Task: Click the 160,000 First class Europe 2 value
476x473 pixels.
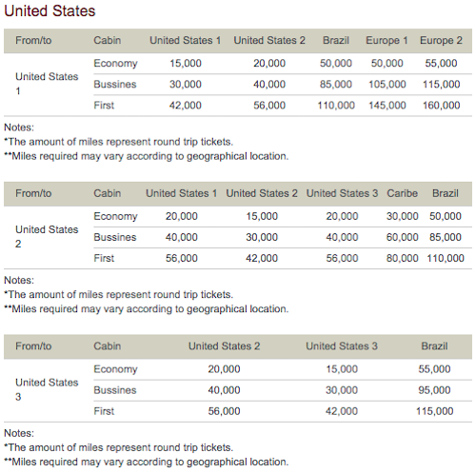Action: (441, 105)
